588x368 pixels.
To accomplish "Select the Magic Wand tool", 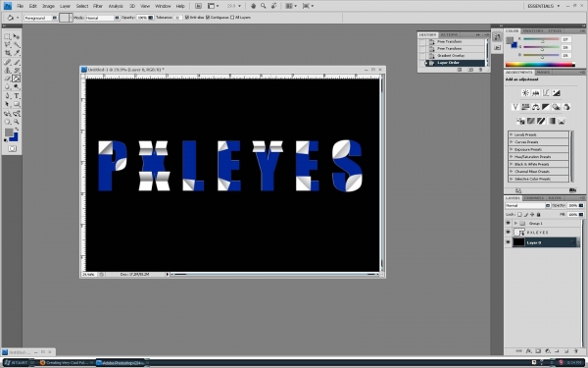I will point(17,45).
